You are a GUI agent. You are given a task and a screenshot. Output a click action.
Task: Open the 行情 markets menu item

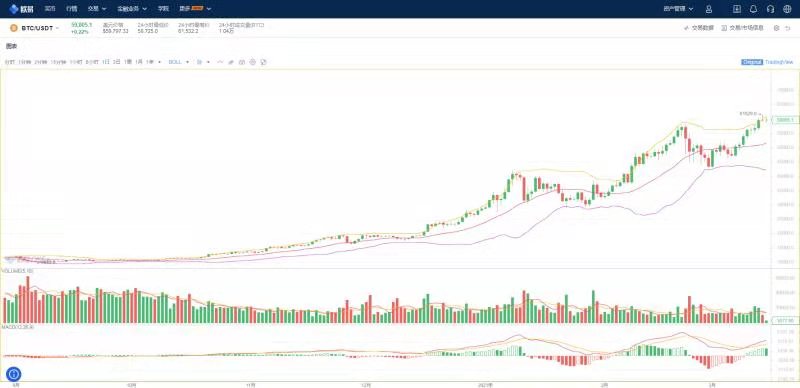click(71, 9)
